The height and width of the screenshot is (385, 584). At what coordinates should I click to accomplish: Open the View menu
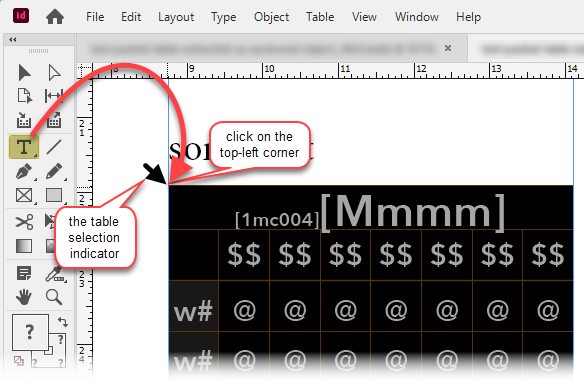point(364,17)
